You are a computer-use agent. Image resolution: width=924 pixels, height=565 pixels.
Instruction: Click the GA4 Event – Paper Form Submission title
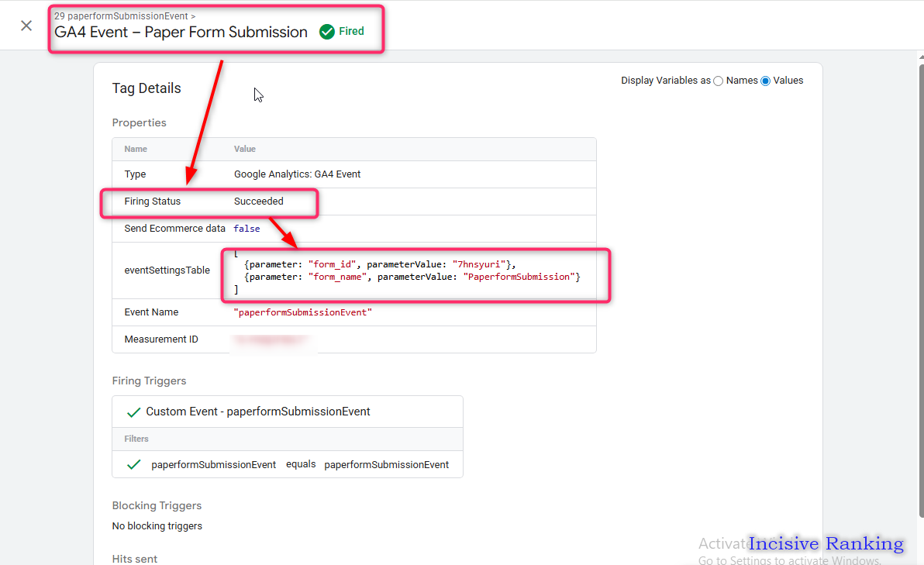pyautogui.click(x=181, y=32)
